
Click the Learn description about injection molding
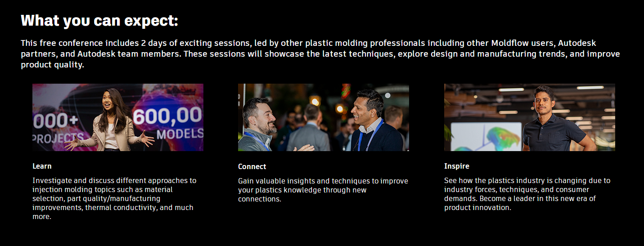click(x=114, y=198)
